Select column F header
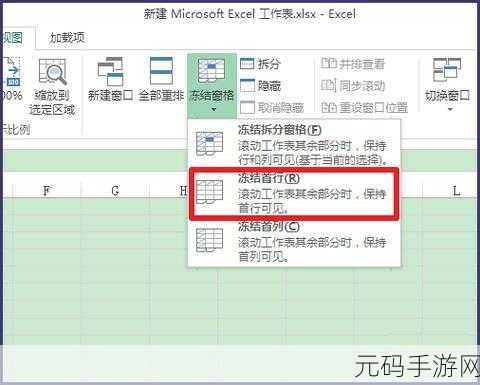Image resolution: width=480 pixels, height=385 pixels. pyautogui.click(x=47, y=191)
